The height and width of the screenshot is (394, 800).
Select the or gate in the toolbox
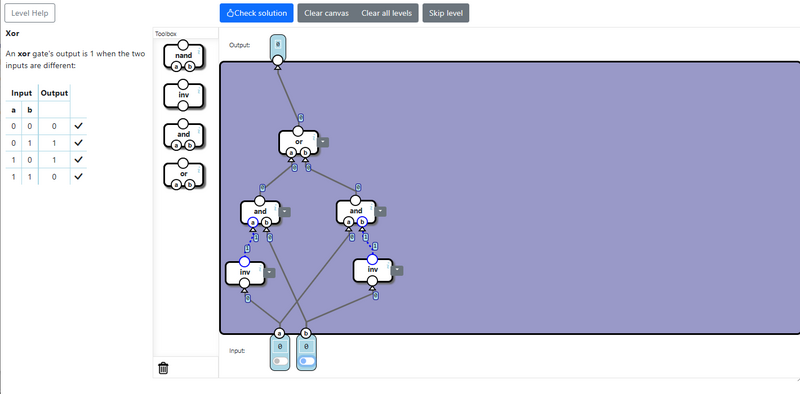[184, 174]
